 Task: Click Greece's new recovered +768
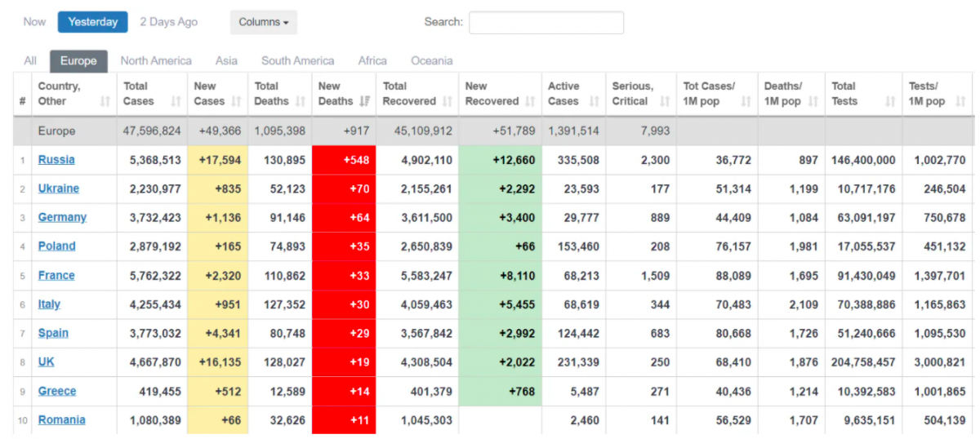[520, 391]
